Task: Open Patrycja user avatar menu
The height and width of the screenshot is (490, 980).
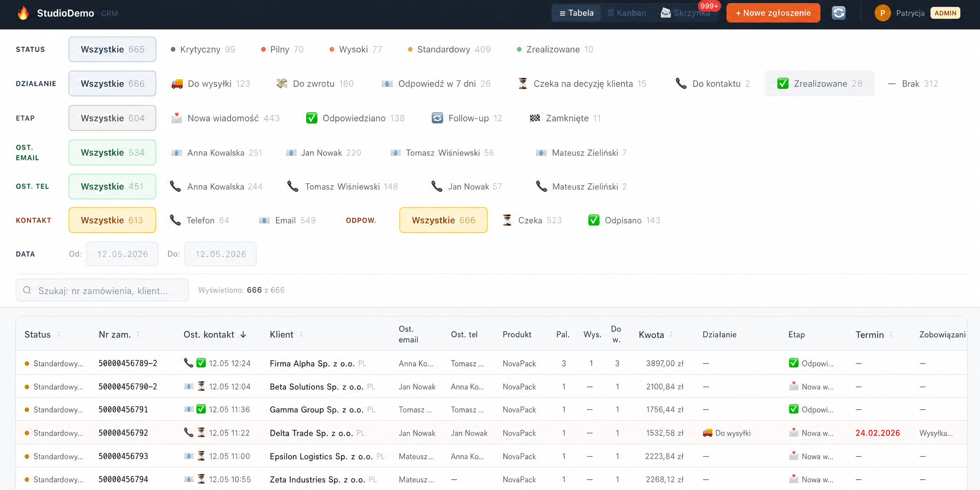Action: pyautogui.click(x=882, y=13)
